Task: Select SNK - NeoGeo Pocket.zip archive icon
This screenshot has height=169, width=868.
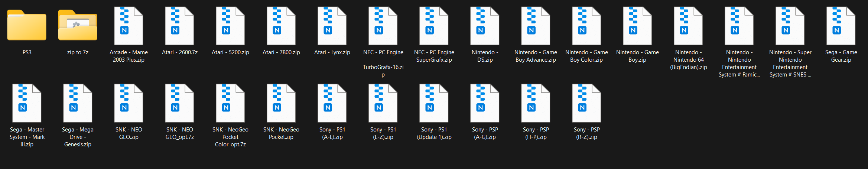Action: click(x=281, y=103)
